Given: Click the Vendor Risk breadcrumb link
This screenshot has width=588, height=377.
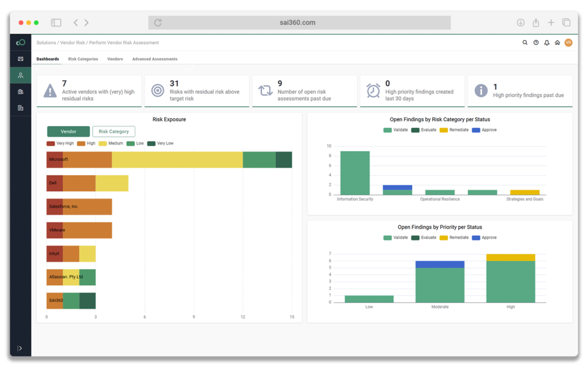Looking at the screenshot, I should (x=72, y=43).
